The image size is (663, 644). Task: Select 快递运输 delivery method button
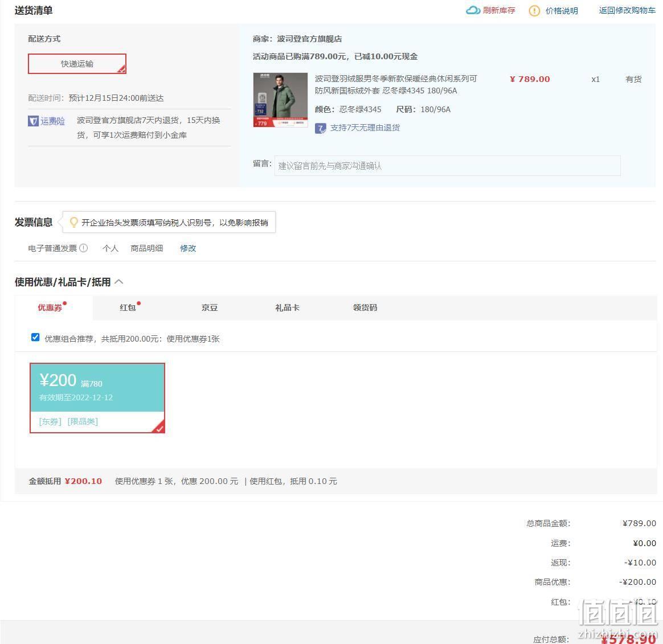point(77,64)
